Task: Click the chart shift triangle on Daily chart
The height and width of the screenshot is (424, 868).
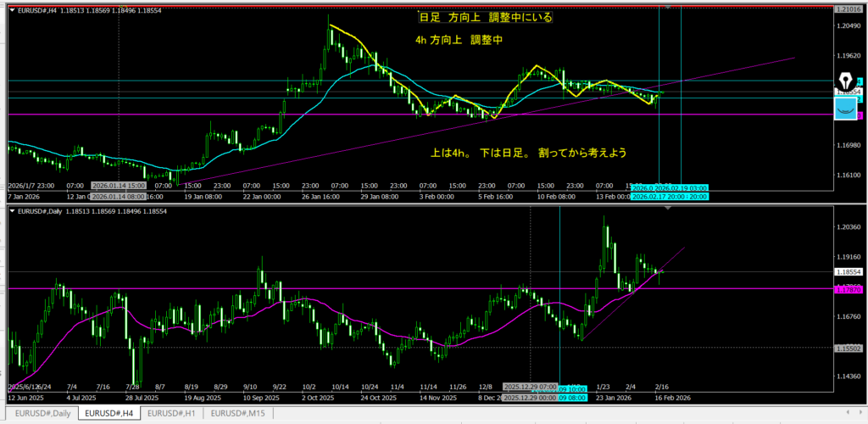Action: tap(667, 209)
